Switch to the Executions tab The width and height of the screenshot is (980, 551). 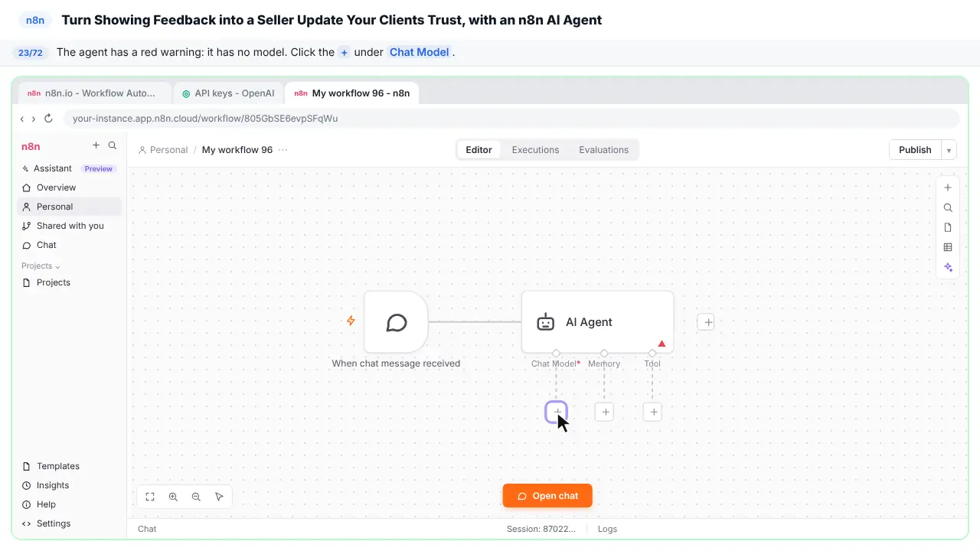535,150
